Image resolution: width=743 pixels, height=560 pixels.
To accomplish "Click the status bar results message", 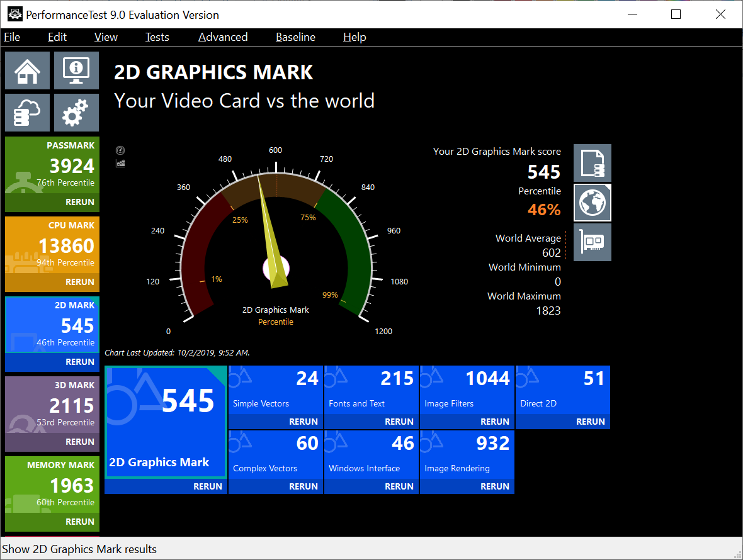I will [x=79, y=549].
